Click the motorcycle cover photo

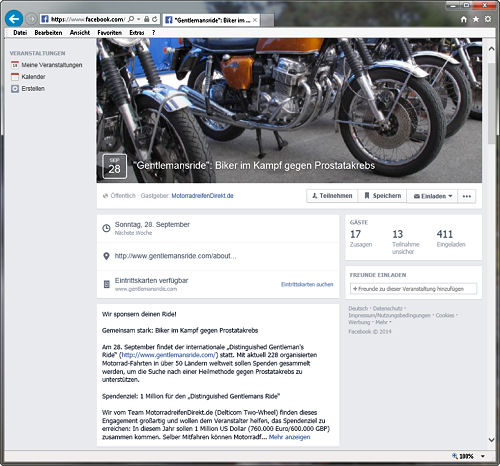point(289,110)
